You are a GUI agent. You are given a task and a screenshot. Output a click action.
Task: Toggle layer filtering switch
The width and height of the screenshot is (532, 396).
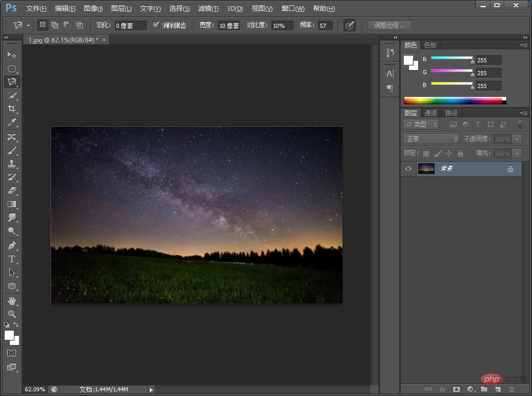pyautogui.click(x=520, y=124)
